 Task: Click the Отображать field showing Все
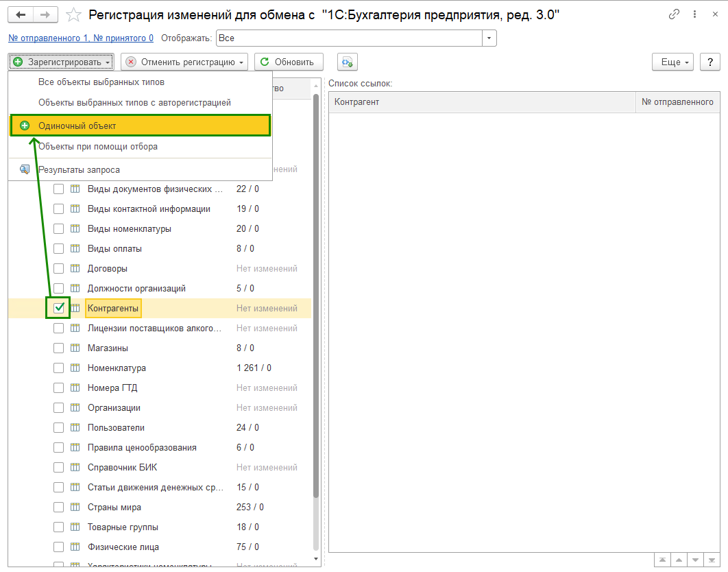(349, 38)
